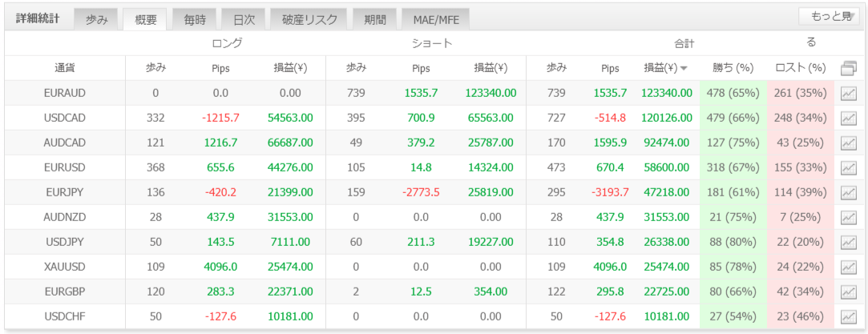Click the 120126.00 total profit value
Viewport: 868px width, 334px height.
click(x=667, y=119)
